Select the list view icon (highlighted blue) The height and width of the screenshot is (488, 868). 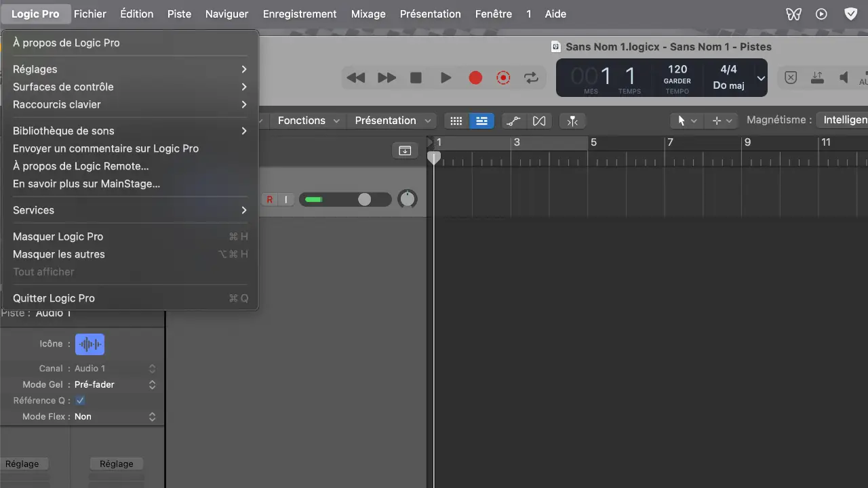(481, 121)
